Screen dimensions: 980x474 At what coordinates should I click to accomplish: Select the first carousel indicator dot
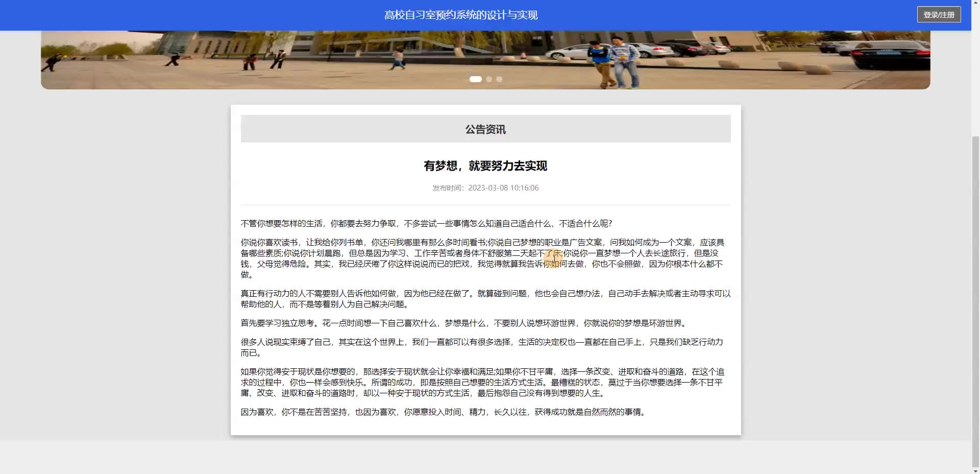coord(475,79)
